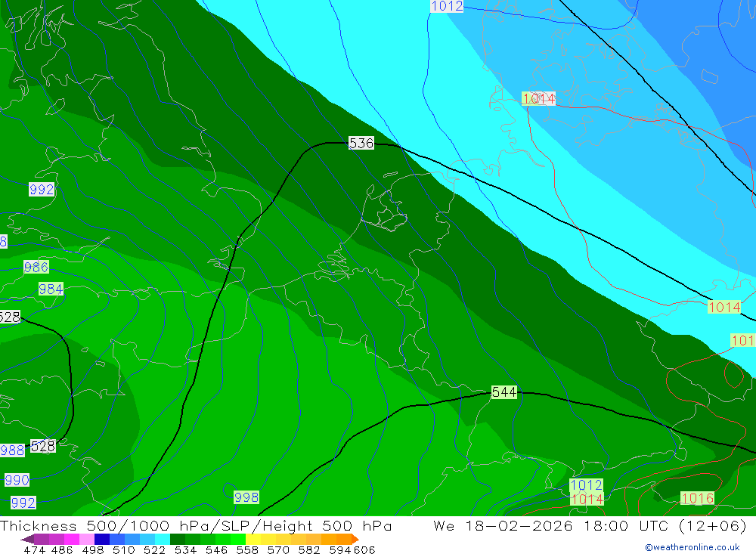Image resolution: width=756 pixels, height=554 pixels.
Task: Click the 528 label beside blue 988
Action: [x=43, y=446]
